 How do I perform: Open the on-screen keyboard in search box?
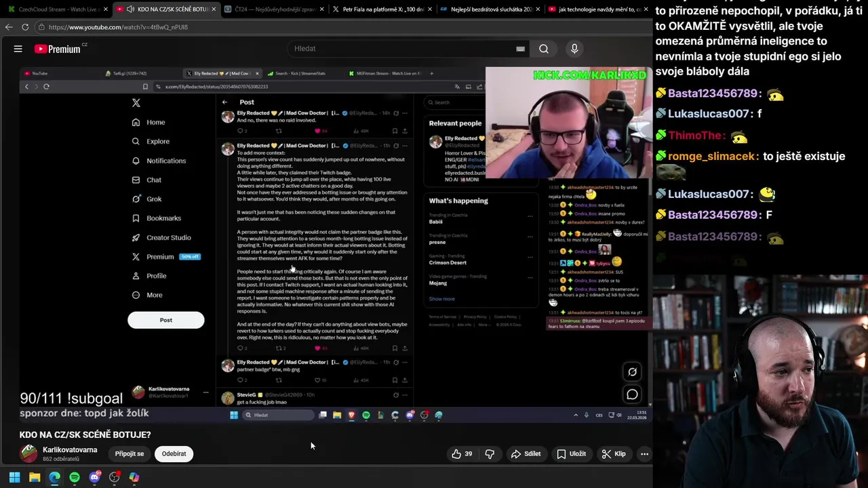tap(520, 49)
